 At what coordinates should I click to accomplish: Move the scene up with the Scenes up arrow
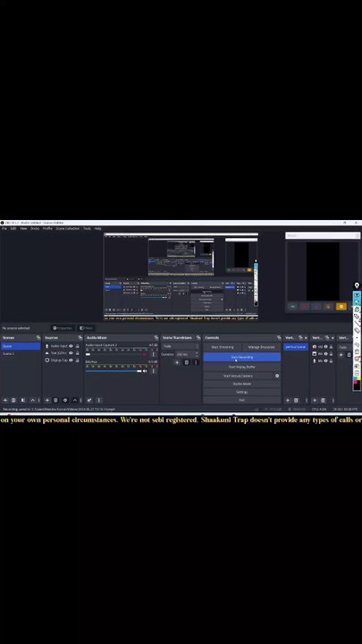tap(32, 400)
